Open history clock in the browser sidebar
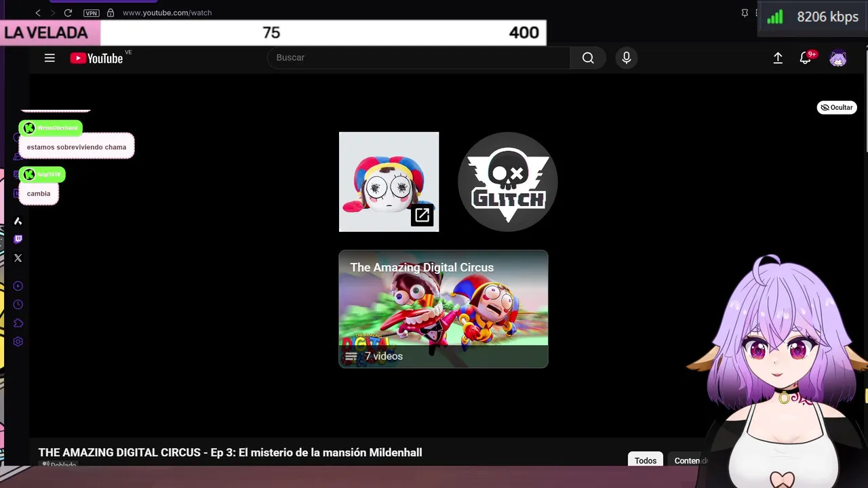 point(18,304)
